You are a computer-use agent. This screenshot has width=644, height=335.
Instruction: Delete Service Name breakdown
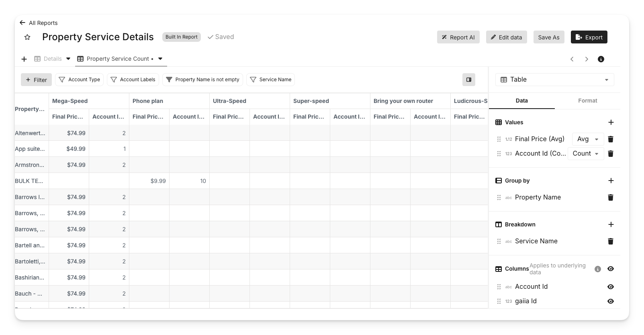tap(610, 241)
